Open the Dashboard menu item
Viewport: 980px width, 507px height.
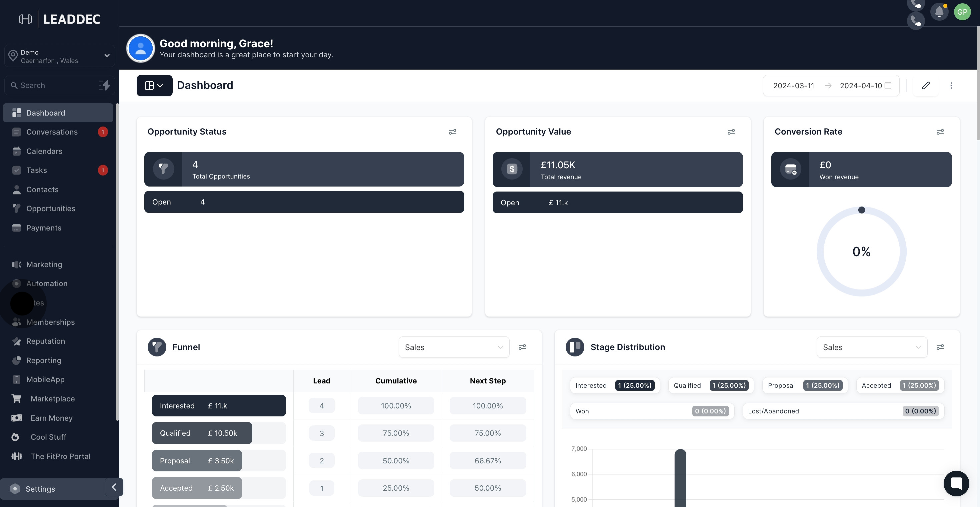(58, 113)
